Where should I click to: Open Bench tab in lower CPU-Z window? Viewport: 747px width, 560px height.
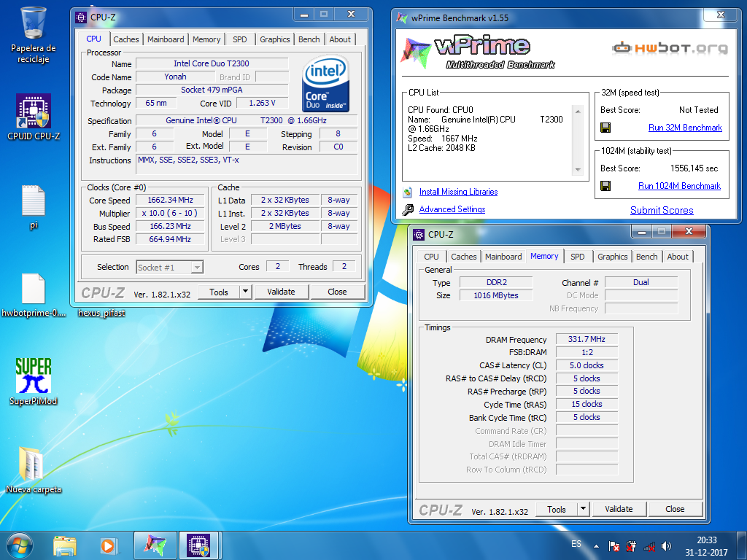[647, 257]
